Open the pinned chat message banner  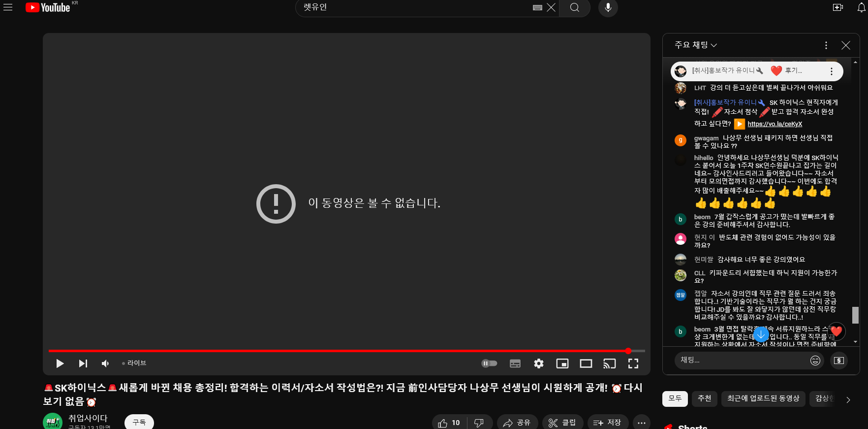pyautogui.click(x=757, y=71)
